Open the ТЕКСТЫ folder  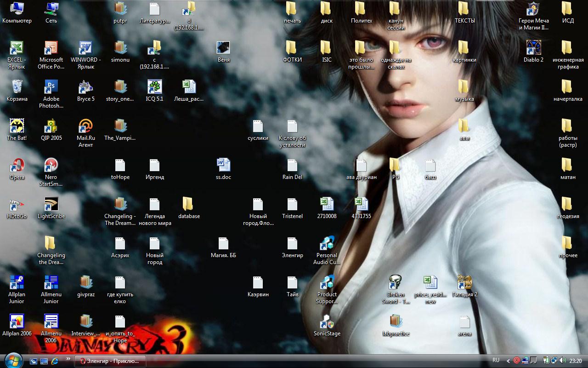click(x=464, y=13)
